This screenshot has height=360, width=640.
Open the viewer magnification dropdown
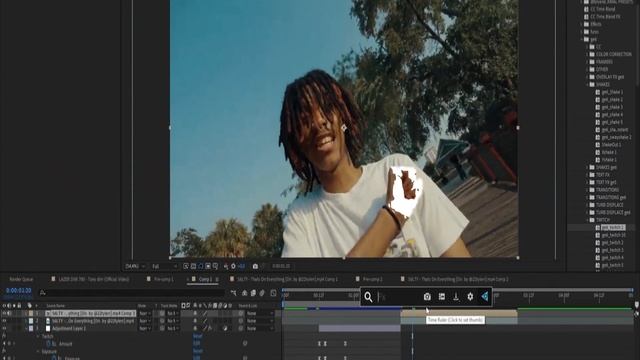click(x=135, y=266)
